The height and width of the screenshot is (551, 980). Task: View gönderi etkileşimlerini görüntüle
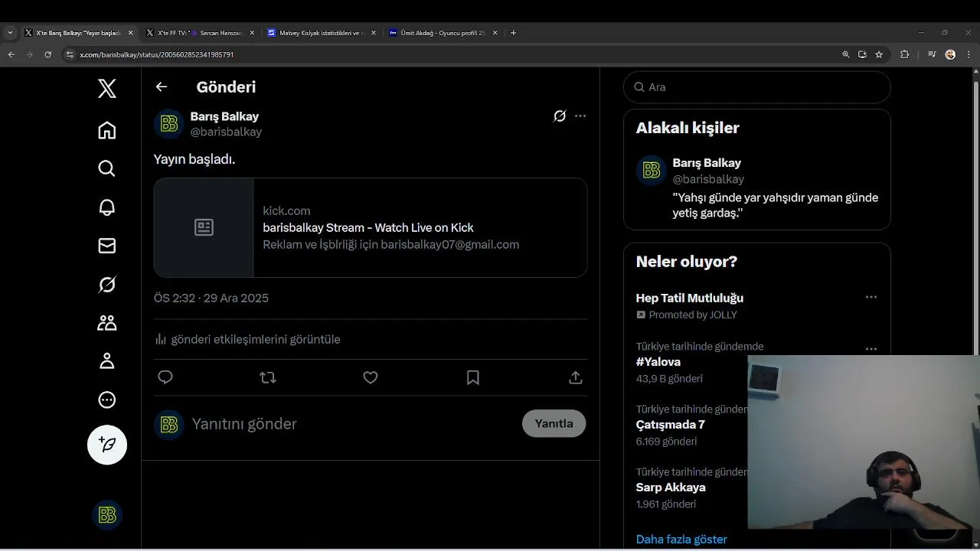tap(256, 339)
